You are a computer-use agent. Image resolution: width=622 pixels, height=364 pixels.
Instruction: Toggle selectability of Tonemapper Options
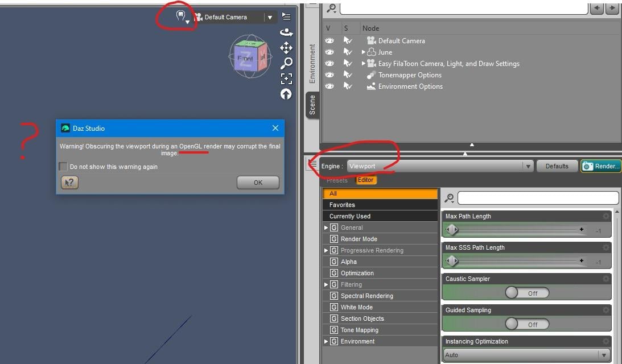tap(348, 75)
